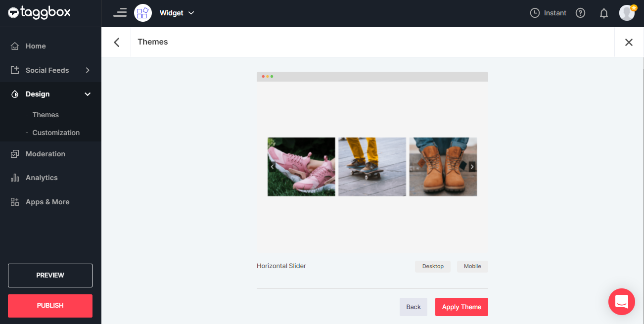Apply the Horizontal Slider theme
The image size is (644, 324).
(461, 307)
